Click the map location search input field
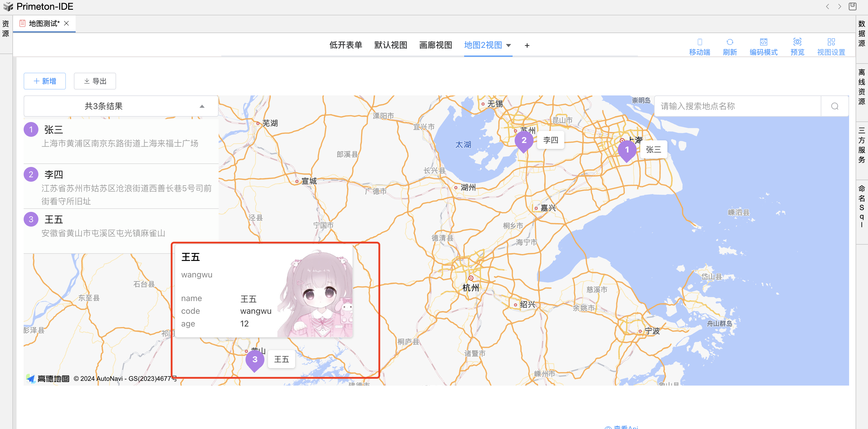The height and width of the screenshot is (429, 868). click(737, 106)
